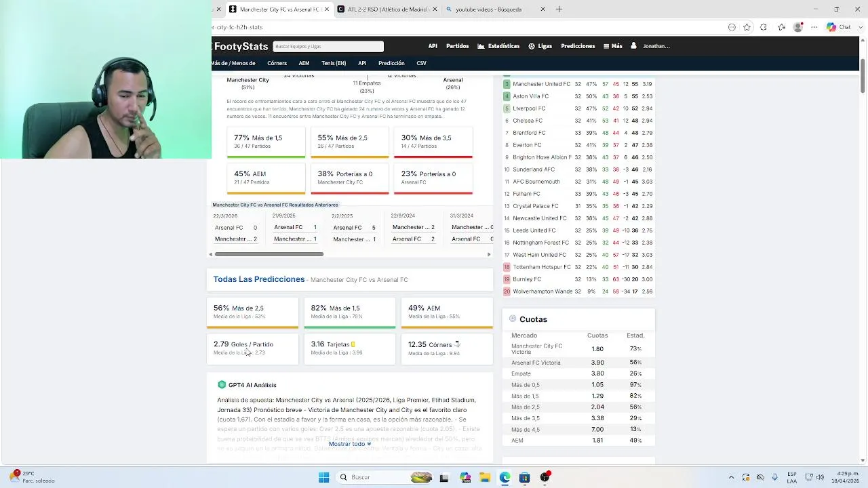This screenshot has width=868, height=488.
Task: Click the 2/2/2025 Arsenal FC 5 result
Action: click(x=354, y=228)
